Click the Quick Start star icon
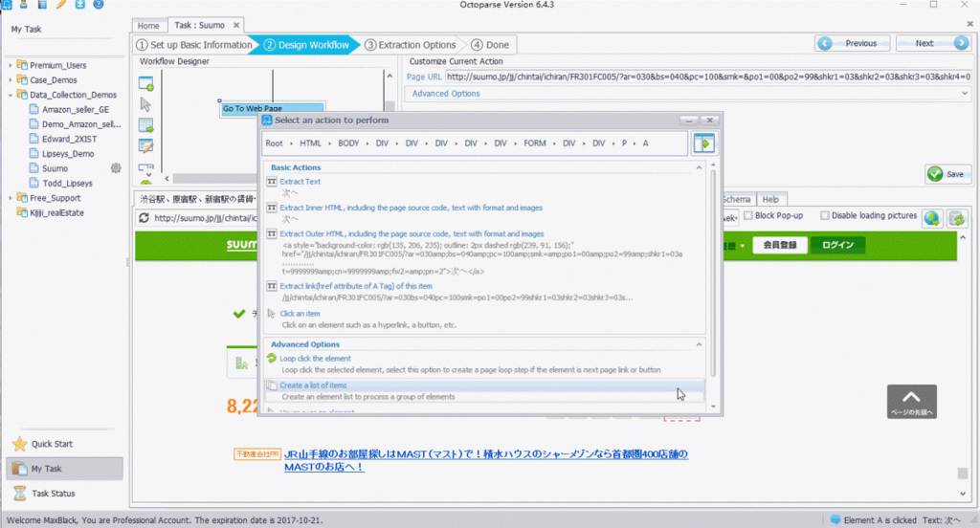The image size is (980, 528). (20, 444)
